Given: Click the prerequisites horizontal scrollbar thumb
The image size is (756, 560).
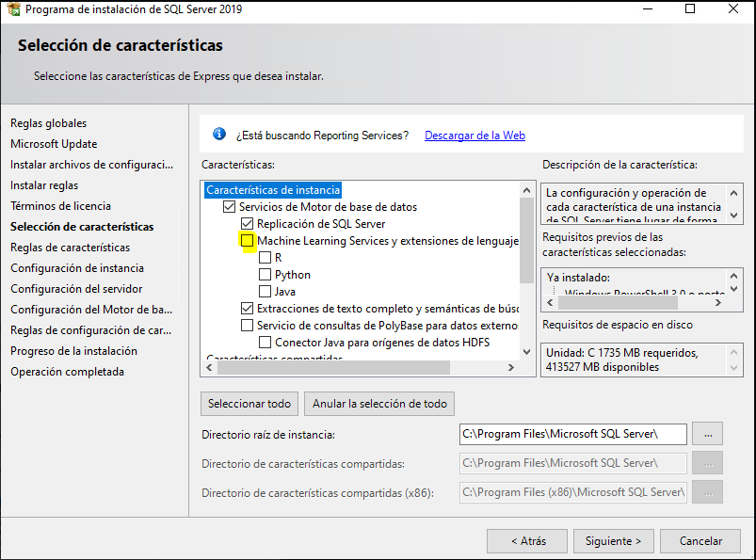Looking at the screenshot, I should pos(619,303).
